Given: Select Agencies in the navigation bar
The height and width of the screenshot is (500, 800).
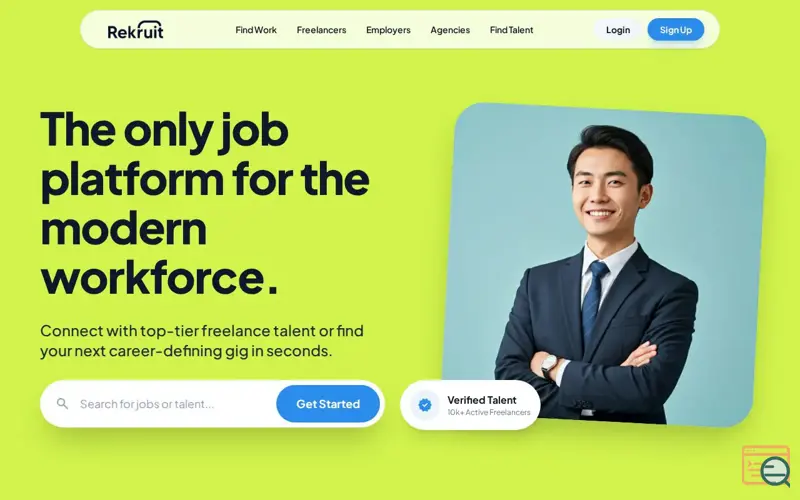Looking at the screenshot, I should (450, 30).
